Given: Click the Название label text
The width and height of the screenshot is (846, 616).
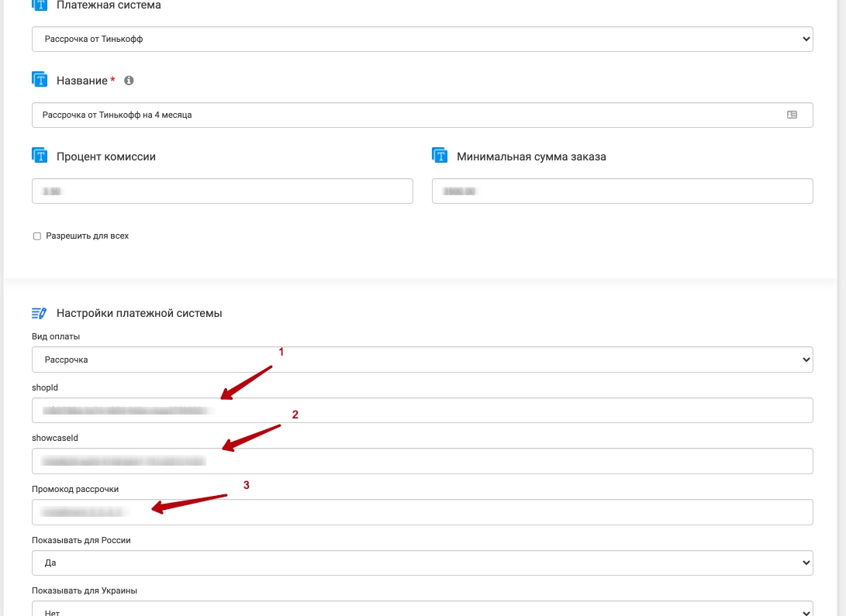Looking at the screenshot, I should click(82, 81).
